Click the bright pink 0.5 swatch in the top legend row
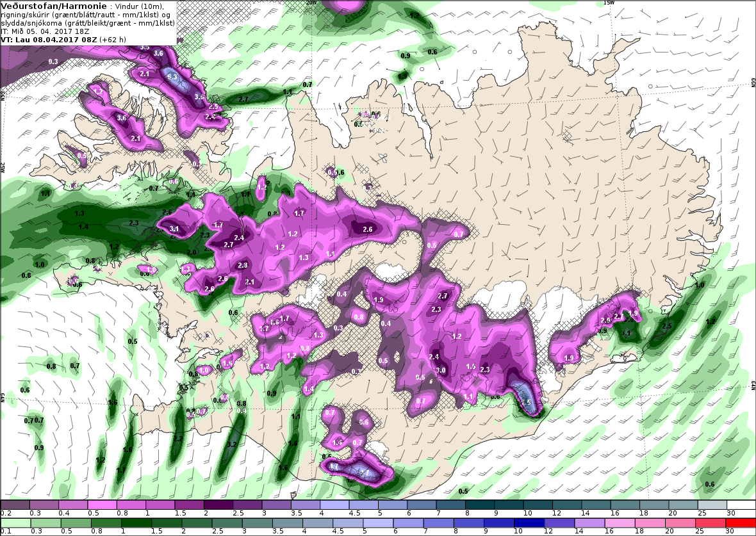Image resolution: width=756 pixels, height=536 pixels. pos(102,505)
